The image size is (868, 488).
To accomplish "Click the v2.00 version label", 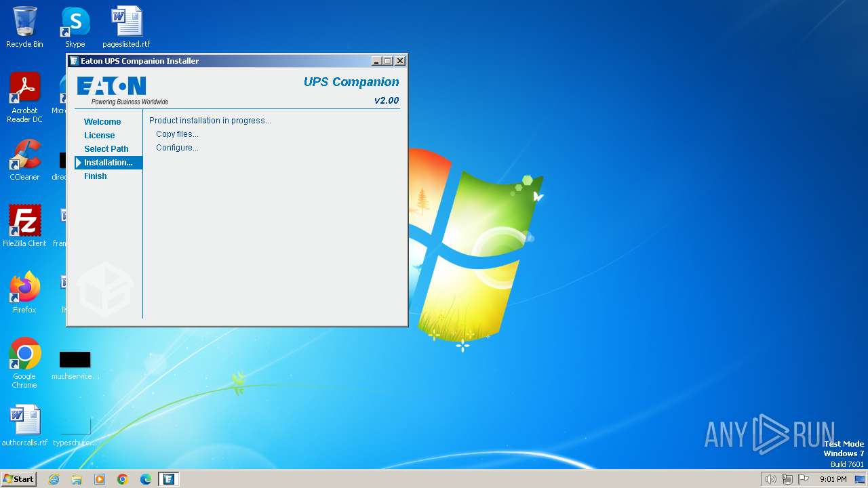I will coord(387,100).
